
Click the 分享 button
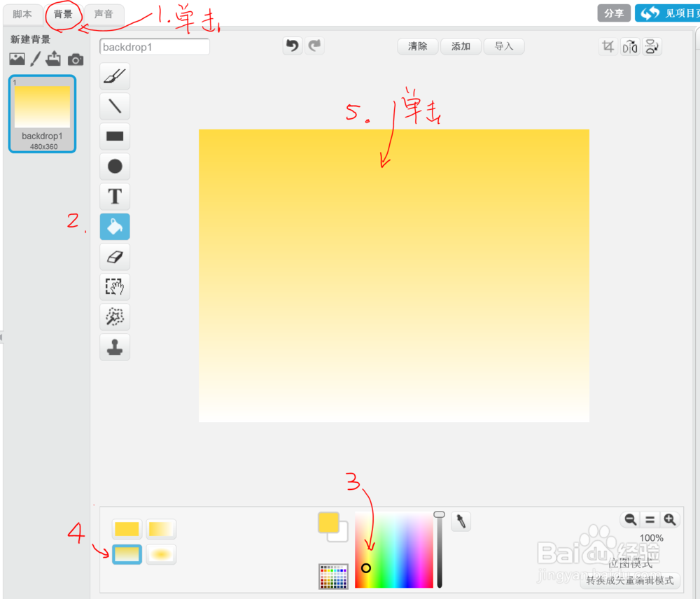(614, 13)
